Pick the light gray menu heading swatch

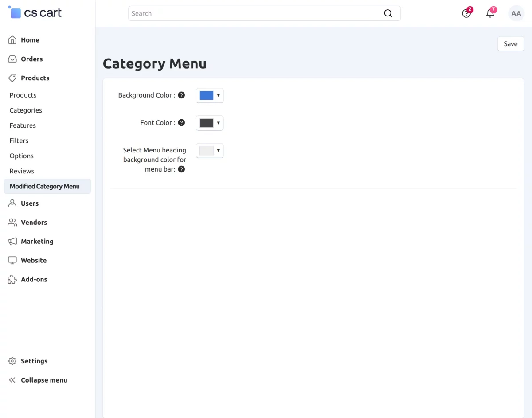pyautogui.click(x=207, y=150)
